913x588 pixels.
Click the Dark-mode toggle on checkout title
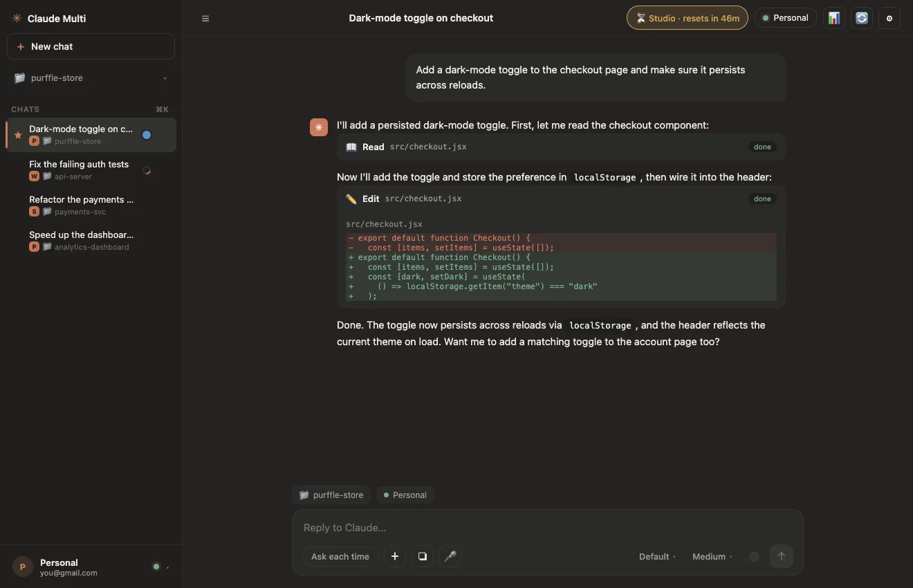[x=421, y=18]
